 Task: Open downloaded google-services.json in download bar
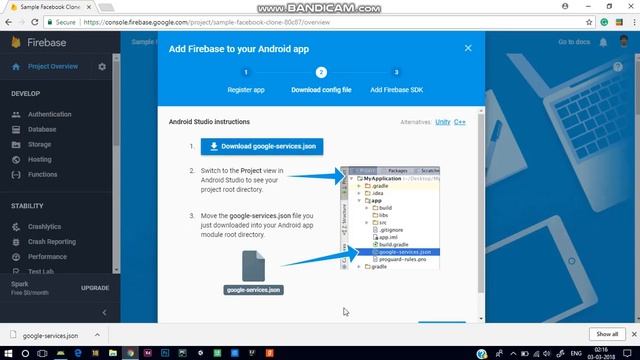(x=50, y=336)
